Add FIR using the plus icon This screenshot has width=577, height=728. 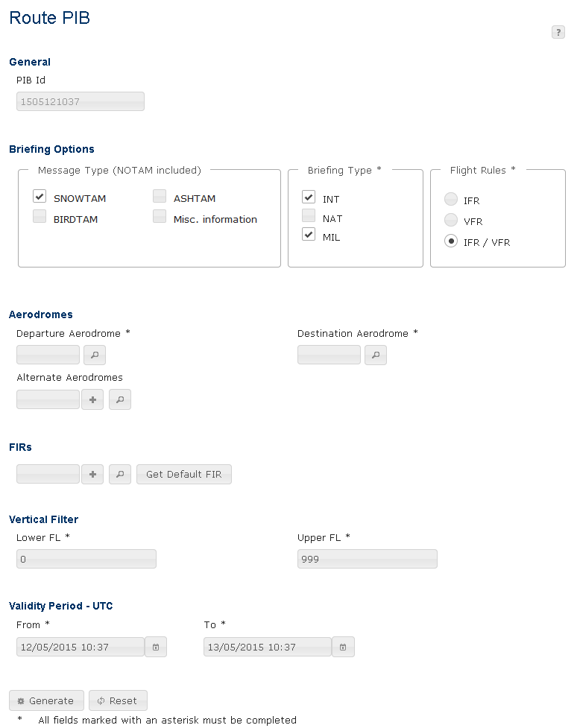pos(92,475)
